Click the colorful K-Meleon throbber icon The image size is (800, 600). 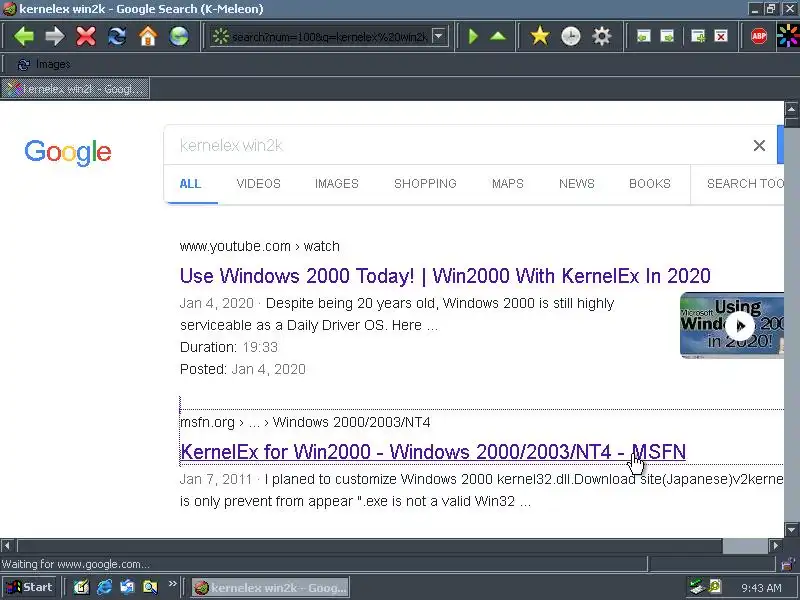pos(788,36)
